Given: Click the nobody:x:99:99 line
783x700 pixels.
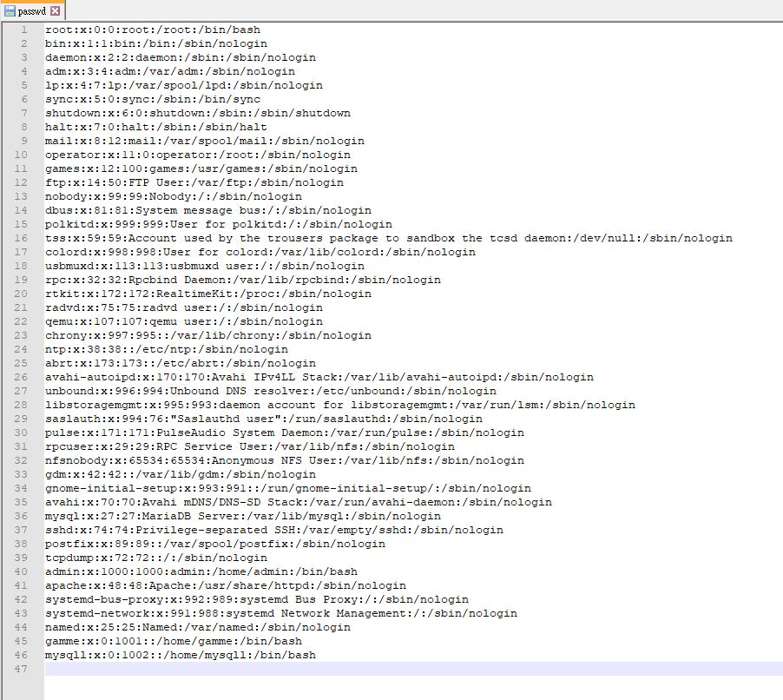Looking at the screenshot, I should [174, 197].
